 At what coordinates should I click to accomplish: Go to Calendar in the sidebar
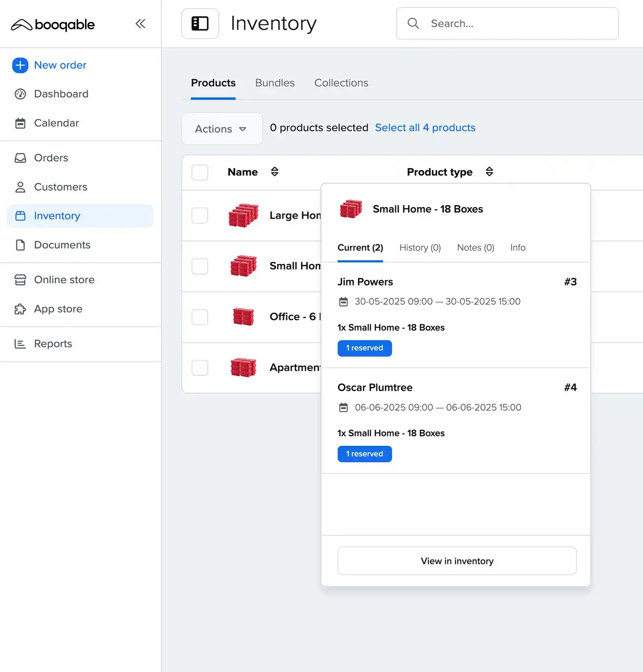(56, 123)
